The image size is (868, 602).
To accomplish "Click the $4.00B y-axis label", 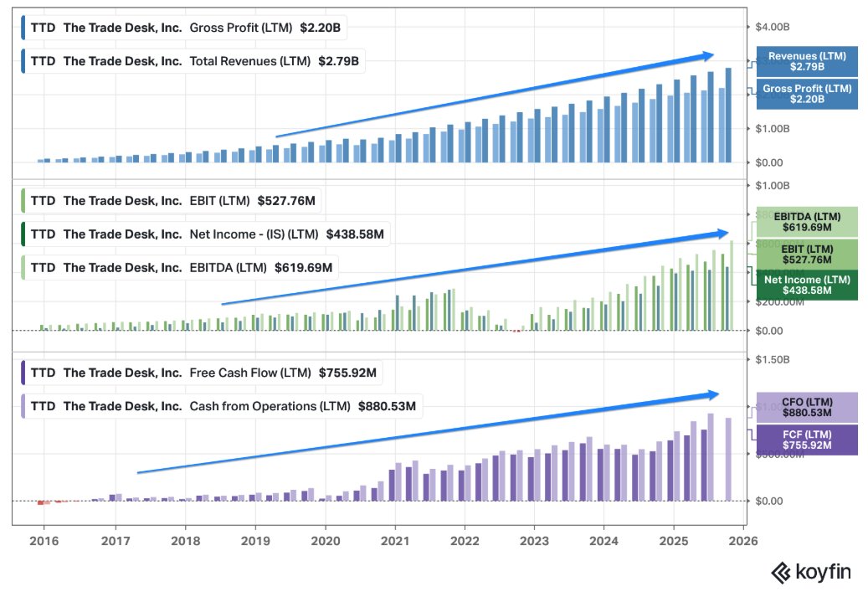I will tap(773, 27).
